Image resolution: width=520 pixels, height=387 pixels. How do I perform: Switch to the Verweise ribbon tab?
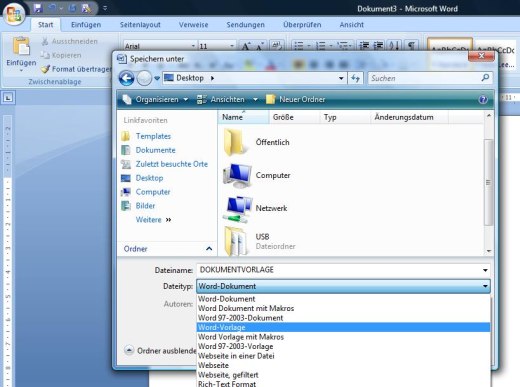point(193,25)
